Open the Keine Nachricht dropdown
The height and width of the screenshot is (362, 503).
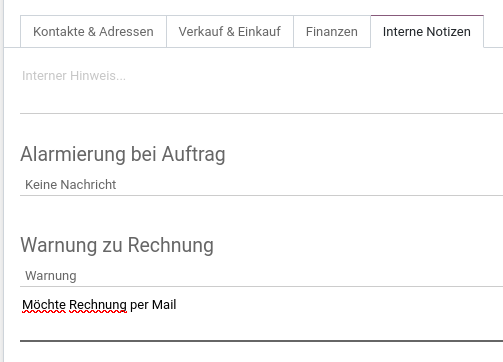[261, 185]
